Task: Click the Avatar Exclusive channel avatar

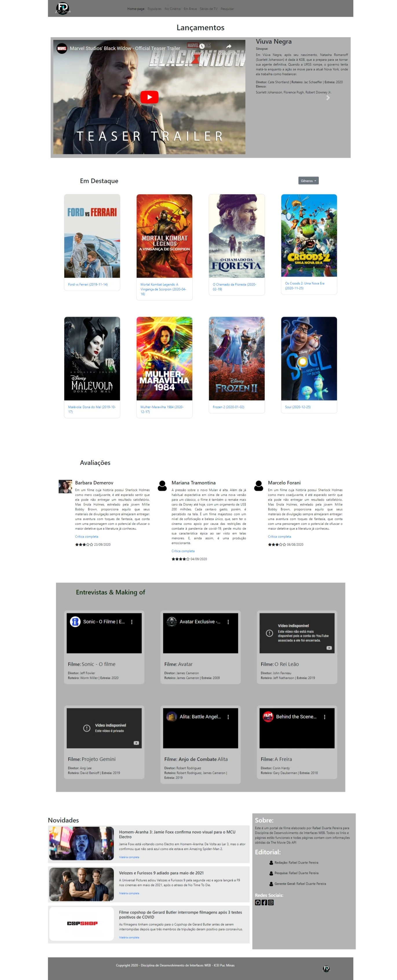Action: pos(171,622)
